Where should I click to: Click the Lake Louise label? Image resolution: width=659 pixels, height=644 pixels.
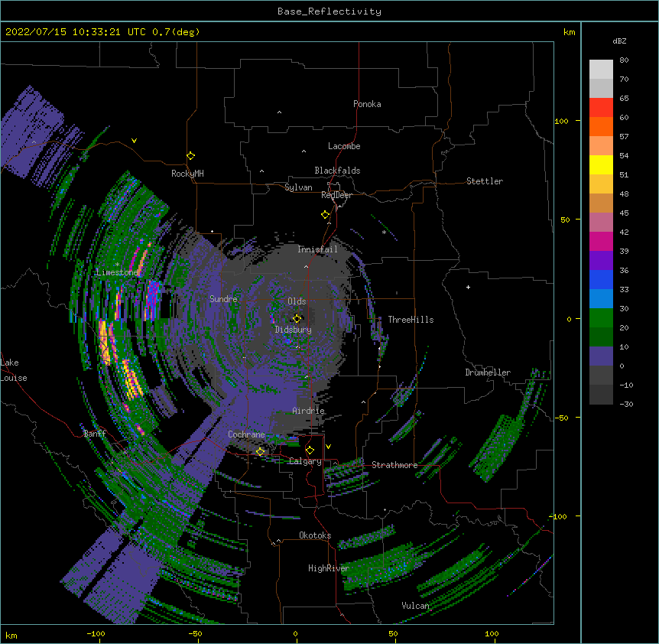[x=13, y=370]
